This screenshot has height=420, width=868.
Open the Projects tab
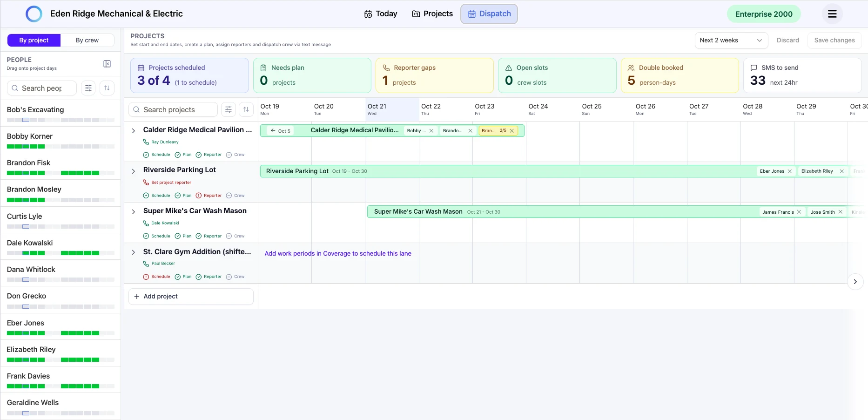pyautogui.click(x=432, y=14)
